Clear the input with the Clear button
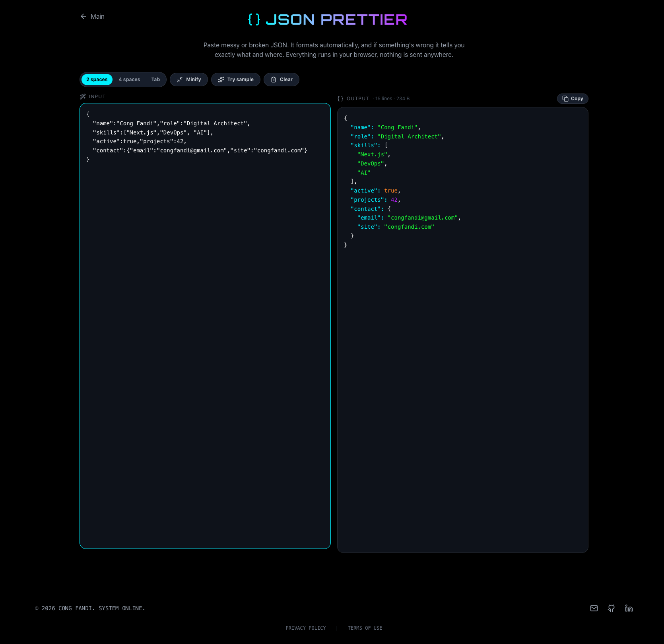 click(282, 80)
